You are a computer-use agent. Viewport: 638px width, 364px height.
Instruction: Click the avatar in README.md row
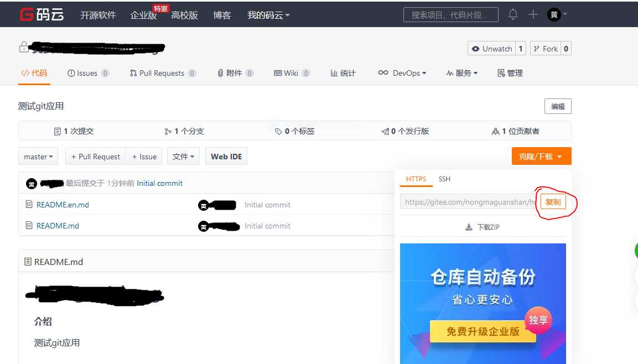204,226
